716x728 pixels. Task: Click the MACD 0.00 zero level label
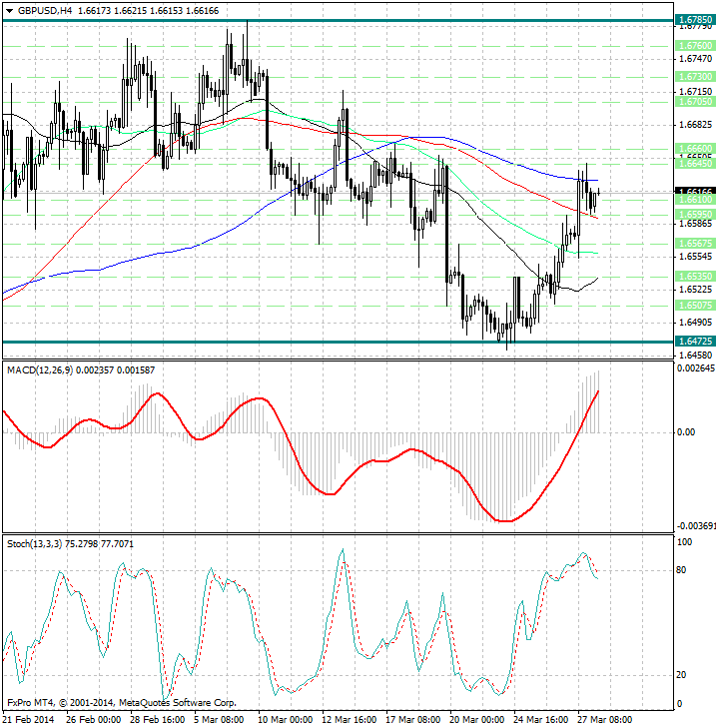pyautogui.click(x=686, y=432)
